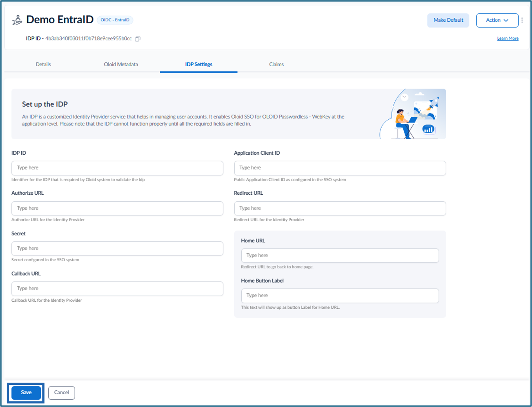Save the IDP settings

(26, 393)
